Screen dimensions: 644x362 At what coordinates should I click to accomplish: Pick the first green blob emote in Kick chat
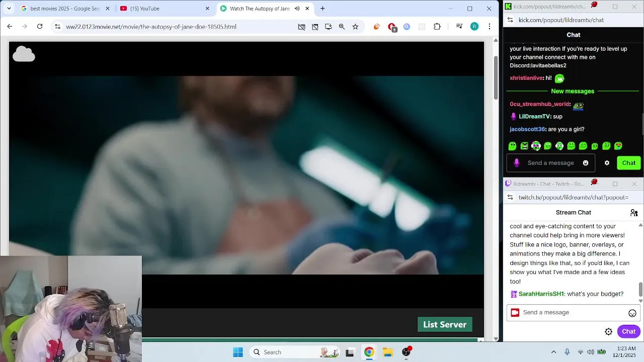click(512, 146)
